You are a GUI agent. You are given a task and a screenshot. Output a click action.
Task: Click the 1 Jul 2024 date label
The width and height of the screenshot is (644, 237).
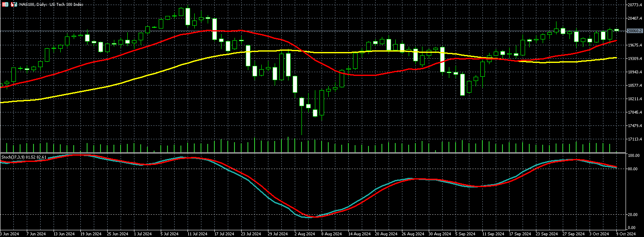(x=144, y=234)
